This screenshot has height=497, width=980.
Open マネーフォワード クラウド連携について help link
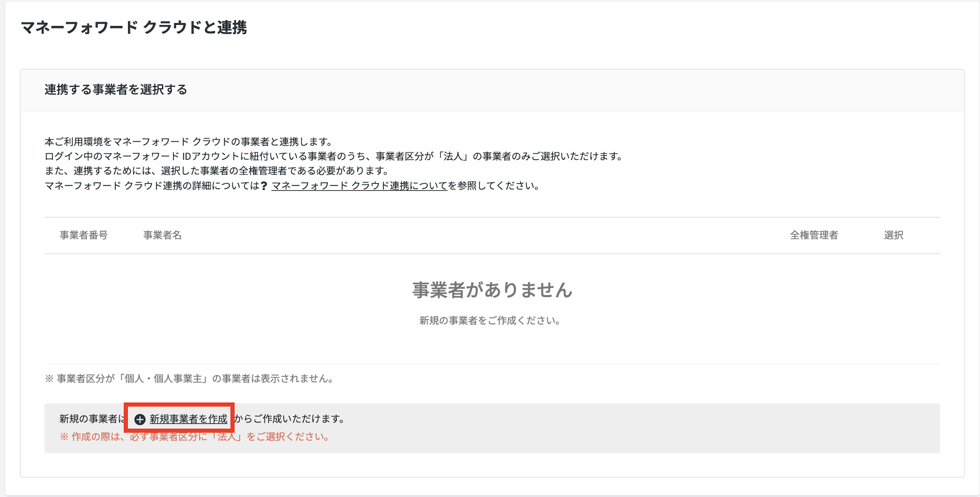tap(359, 186)
